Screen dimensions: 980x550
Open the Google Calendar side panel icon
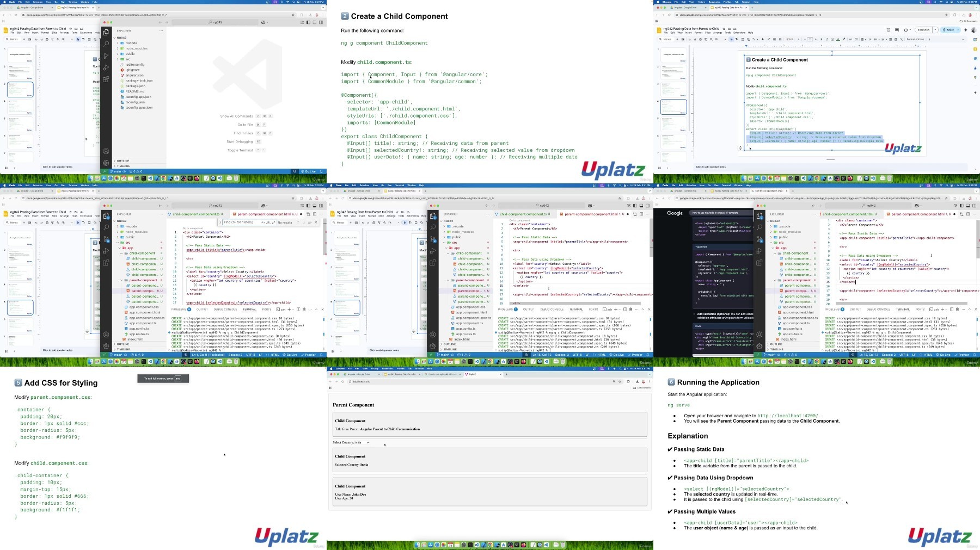pyautogui.click(x=975, y=40)
